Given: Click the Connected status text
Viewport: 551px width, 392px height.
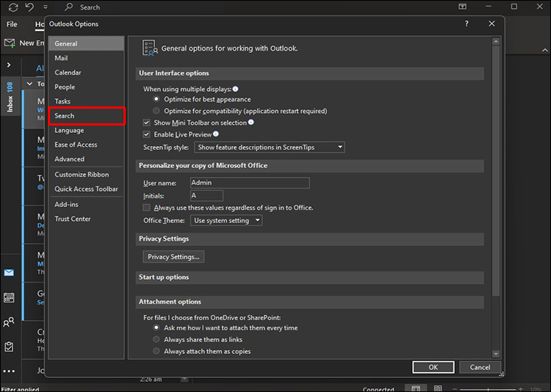Looking at the screenshot, I should point(378,389).
